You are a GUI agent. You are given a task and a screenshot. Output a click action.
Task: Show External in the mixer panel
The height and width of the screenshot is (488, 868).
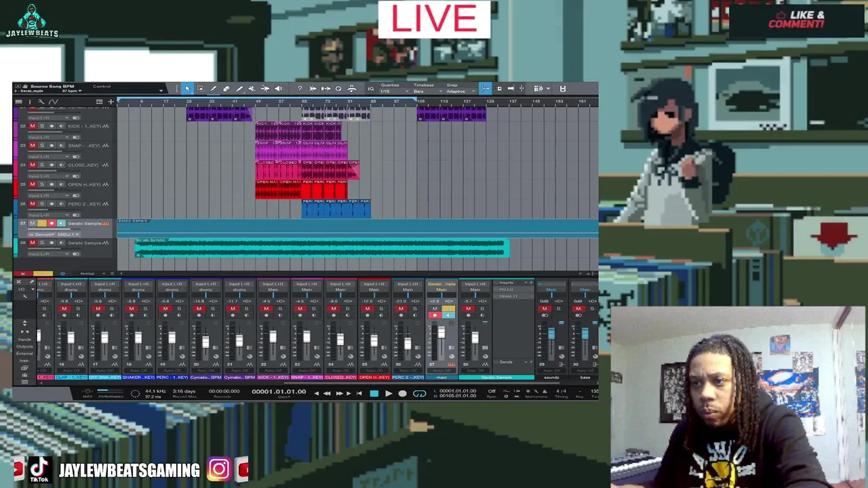click(x=24, y=354)
